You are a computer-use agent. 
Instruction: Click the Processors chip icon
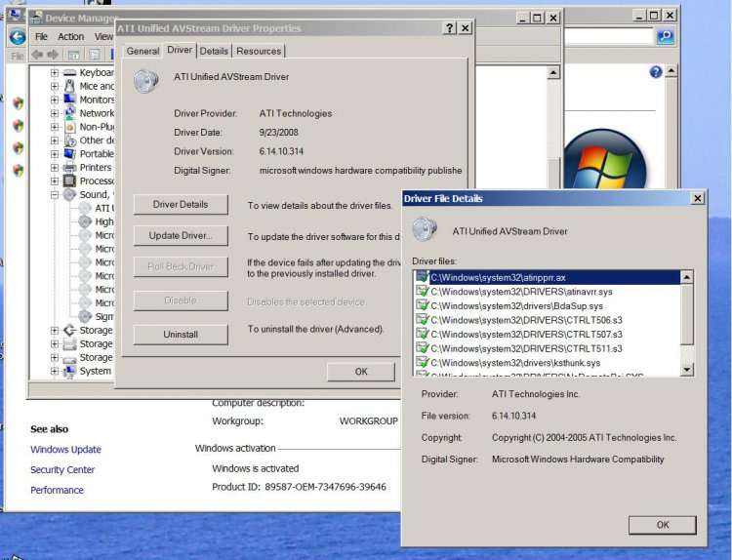(x=69, y=180)
